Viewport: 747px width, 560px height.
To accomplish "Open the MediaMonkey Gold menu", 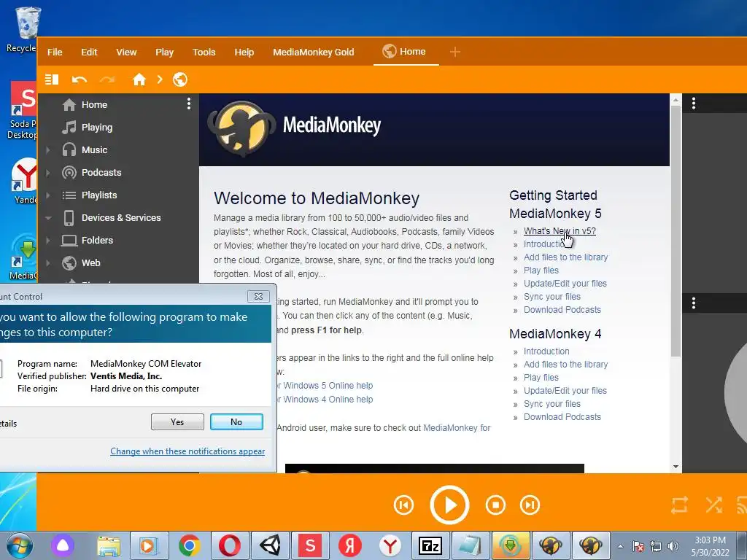I will coord(314,52).
